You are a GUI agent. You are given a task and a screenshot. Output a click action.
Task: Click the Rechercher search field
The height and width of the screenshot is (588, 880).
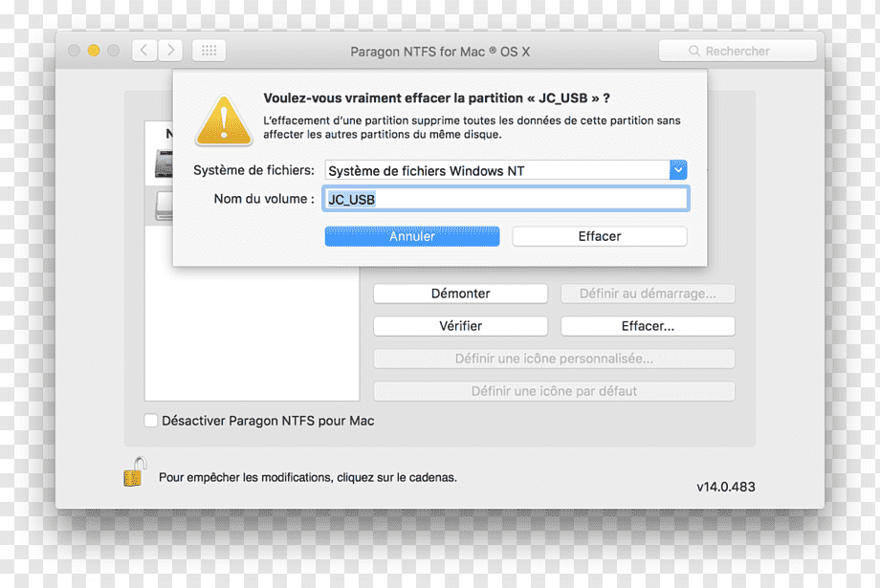(x=737, y=51)
